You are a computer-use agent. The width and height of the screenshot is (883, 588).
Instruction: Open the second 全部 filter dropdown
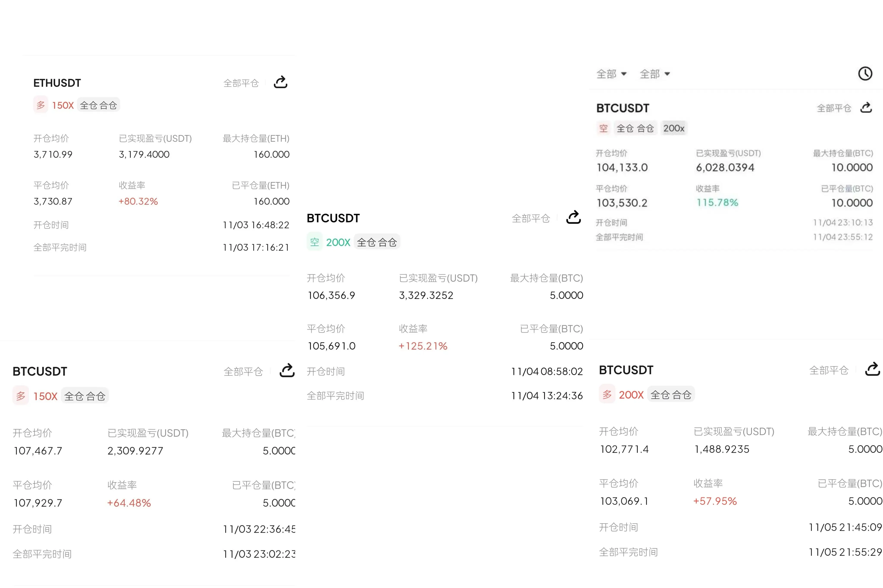(x=654, y=74)
